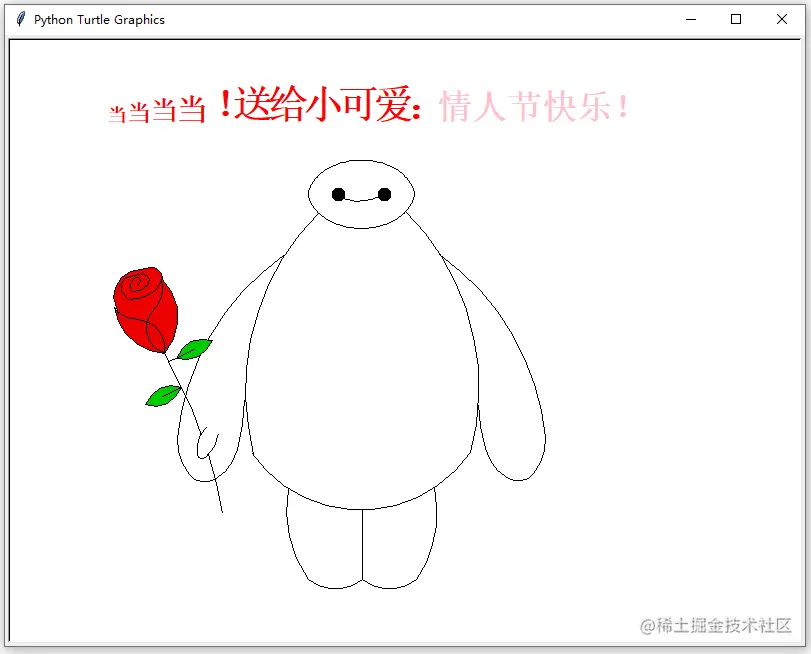Viewport: 811px width, 654px height.
Task: Click the pink text "情人节快乐!"
Action: tap(534, 106)
